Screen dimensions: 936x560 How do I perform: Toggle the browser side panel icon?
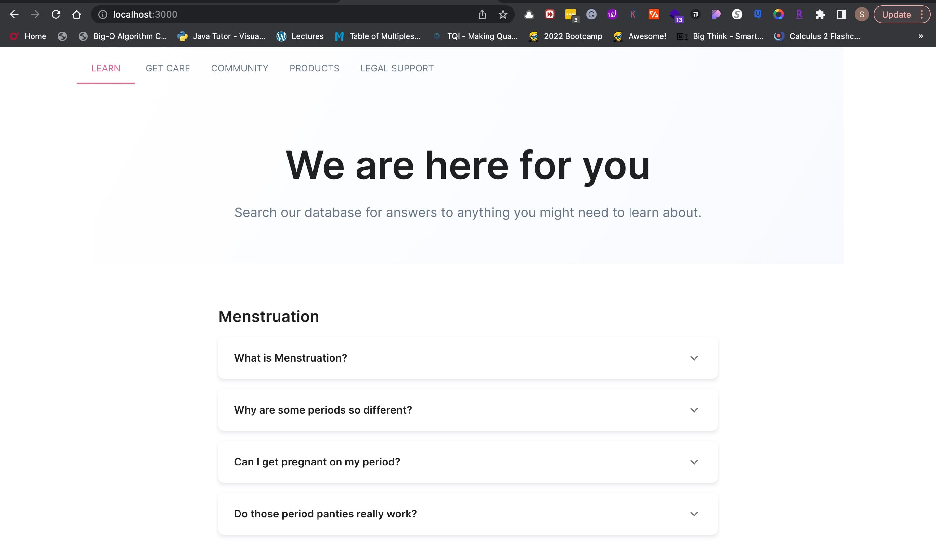pos(840,14)
